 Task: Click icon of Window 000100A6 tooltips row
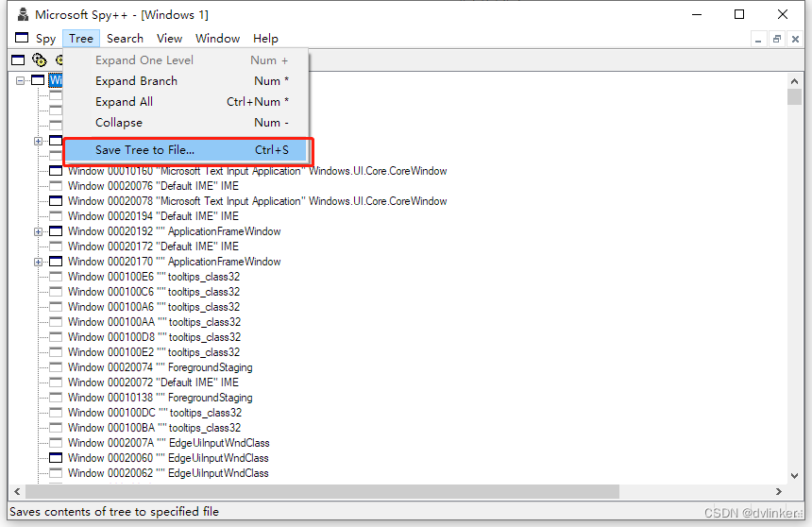point(56,307)
